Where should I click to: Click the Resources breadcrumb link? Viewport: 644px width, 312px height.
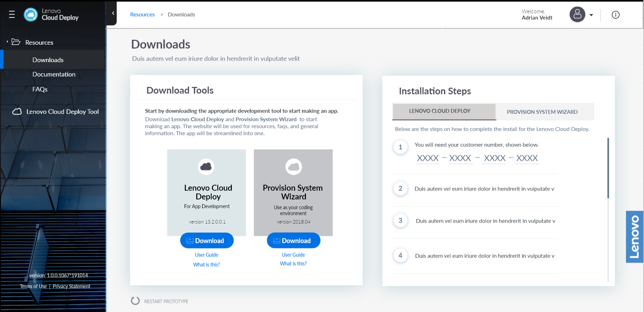[142, 14]
